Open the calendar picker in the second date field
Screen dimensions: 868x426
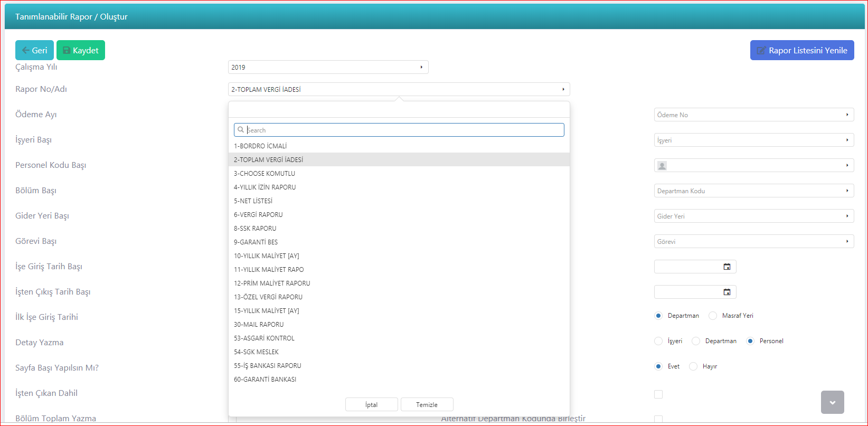tap(727, 292)
